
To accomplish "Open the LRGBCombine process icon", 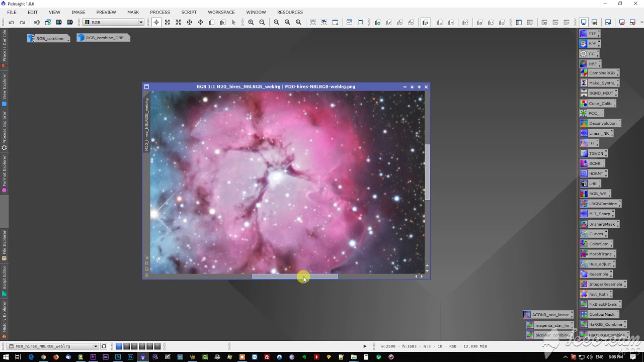I will point(600,204).
